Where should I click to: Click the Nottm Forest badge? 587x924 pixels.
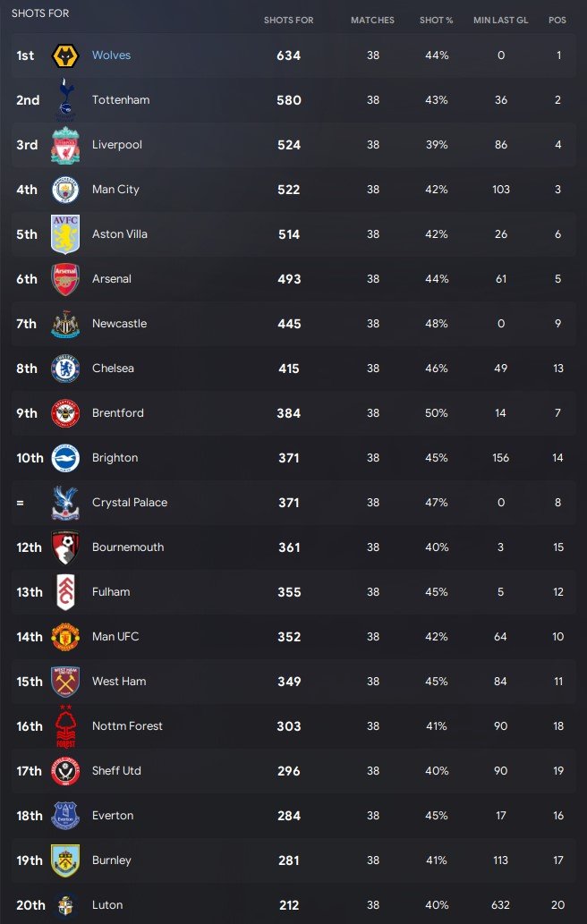click(65, 726)
